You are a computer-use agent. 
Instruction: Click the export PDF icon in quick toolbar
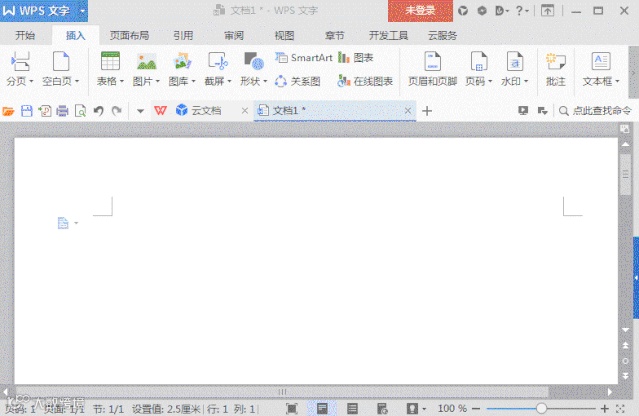(x=44, y=111)
